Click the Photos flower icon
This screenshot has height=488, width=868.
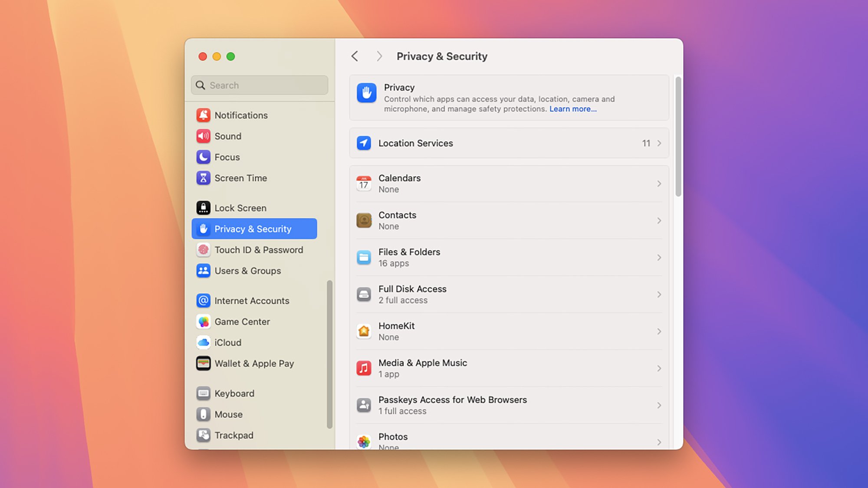364,442
